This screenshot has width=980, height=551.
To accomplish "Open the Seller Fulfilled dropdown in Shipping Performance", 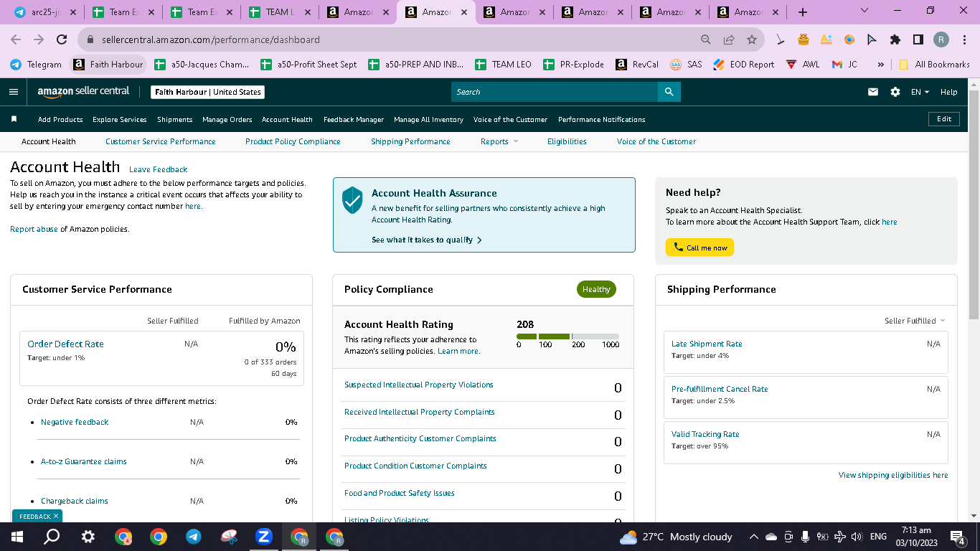I will (915, 321).
